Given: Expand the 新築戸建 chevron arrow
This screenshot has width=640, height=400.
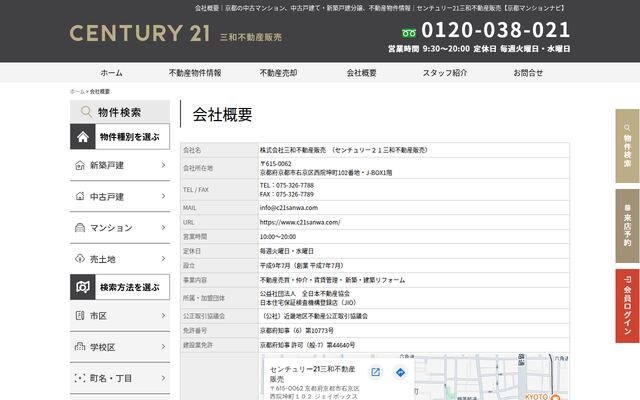Looking at the screenshot, I should coord(163,165).
